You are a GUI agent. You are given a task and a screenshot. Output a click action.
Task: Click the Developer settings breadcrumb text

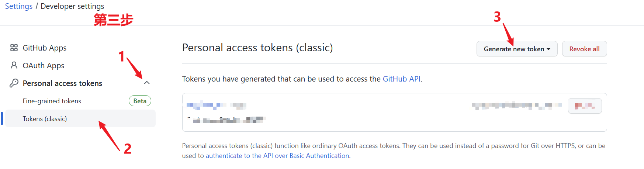click(72, 6)
